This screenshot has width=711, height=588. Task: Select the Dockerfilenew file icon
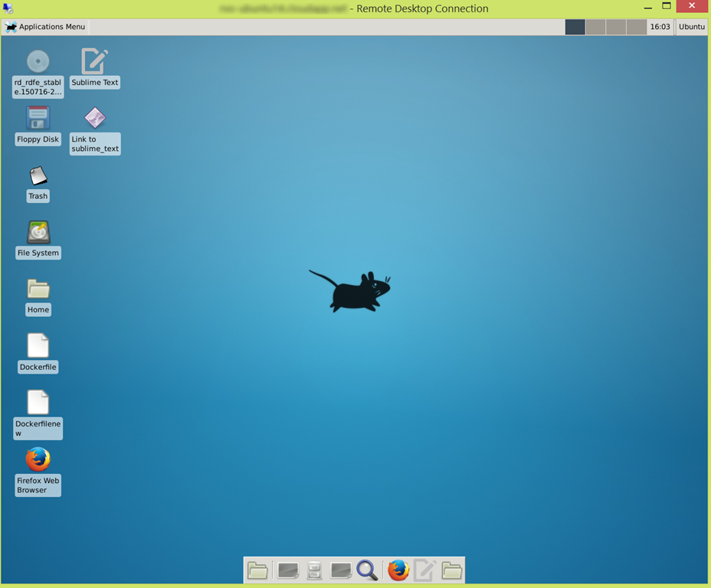tap(38, 403)
